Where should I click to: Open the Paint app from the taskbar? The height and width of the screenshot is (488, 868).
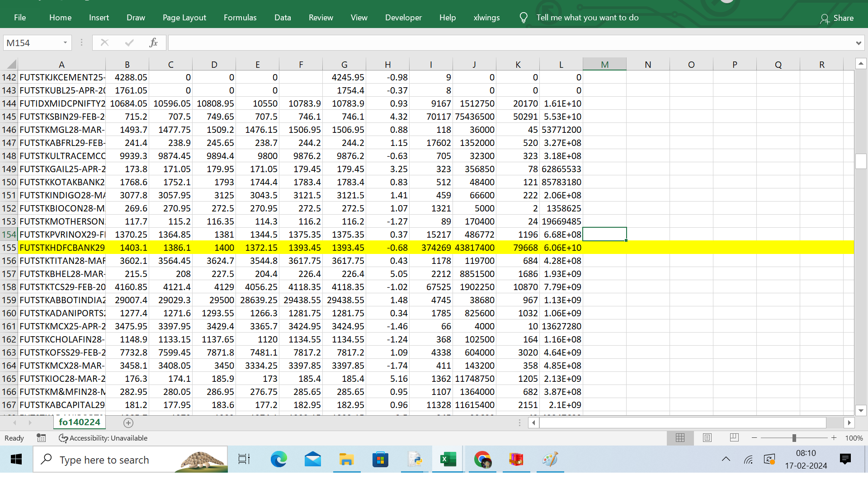coord(550,460)
